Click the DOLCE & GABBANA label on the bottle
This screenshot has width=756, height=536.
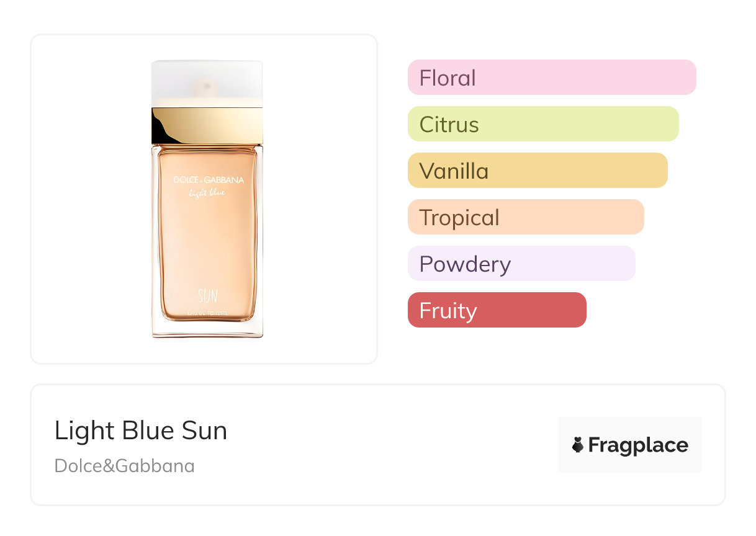coord(209,180)
